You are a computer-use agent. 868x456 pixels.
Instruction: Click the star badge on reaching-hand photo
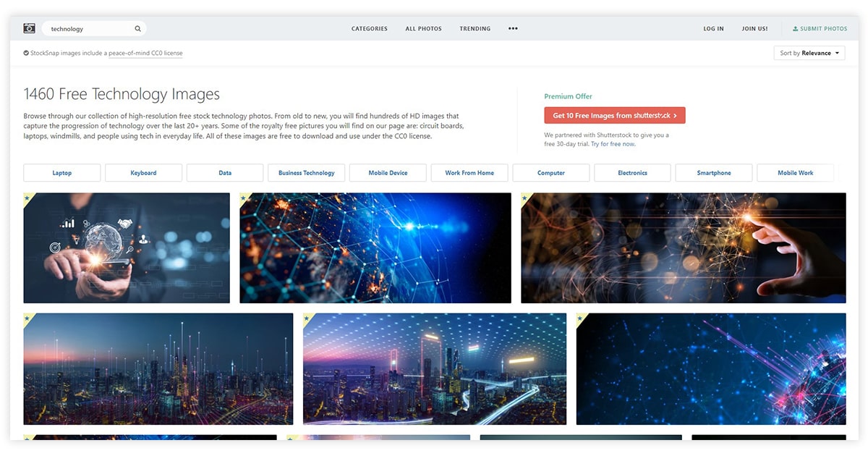click(525, 197)
